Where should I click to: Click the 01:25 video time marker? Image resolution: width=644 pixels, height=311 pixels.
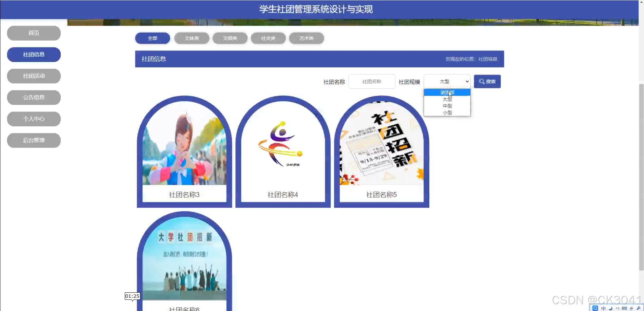point(132,296)
